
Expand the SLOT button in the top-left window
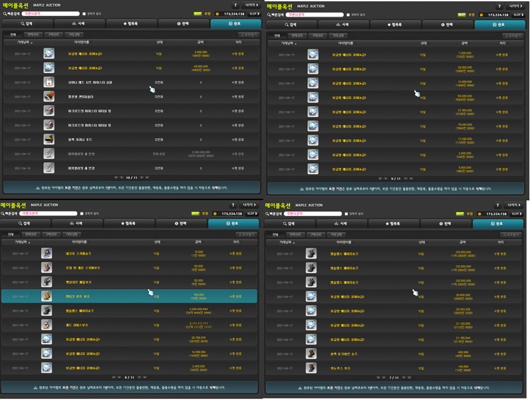click(255, 14)
